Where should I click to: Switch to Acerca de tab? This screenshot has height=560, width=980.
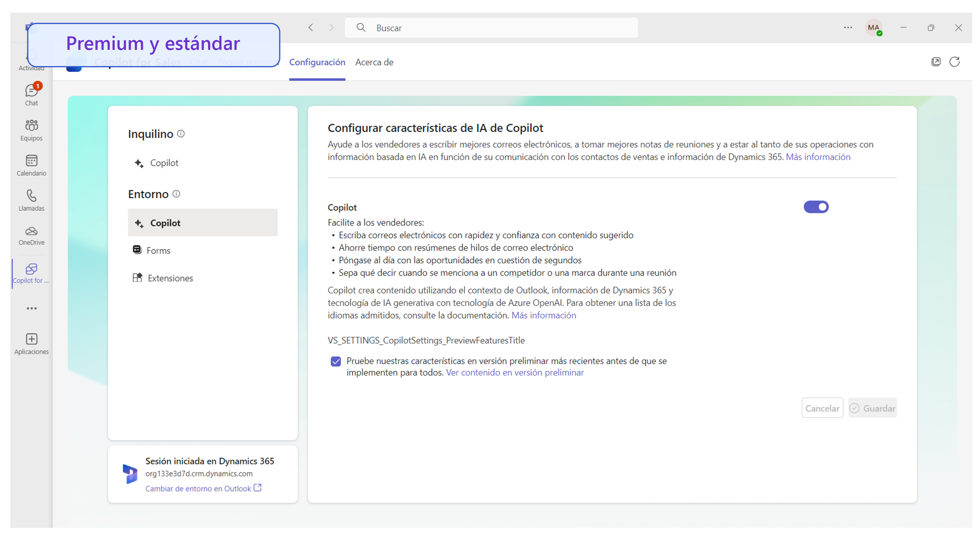pos(374,62)
